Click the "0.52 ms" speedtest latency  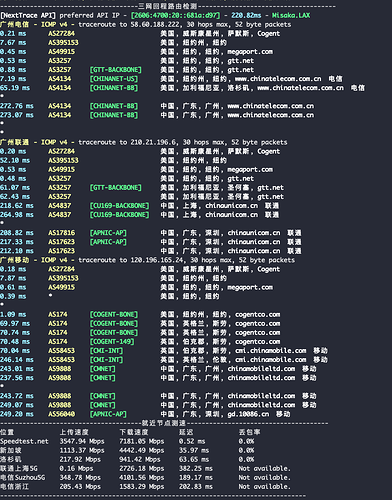click(x=192, y=441)
